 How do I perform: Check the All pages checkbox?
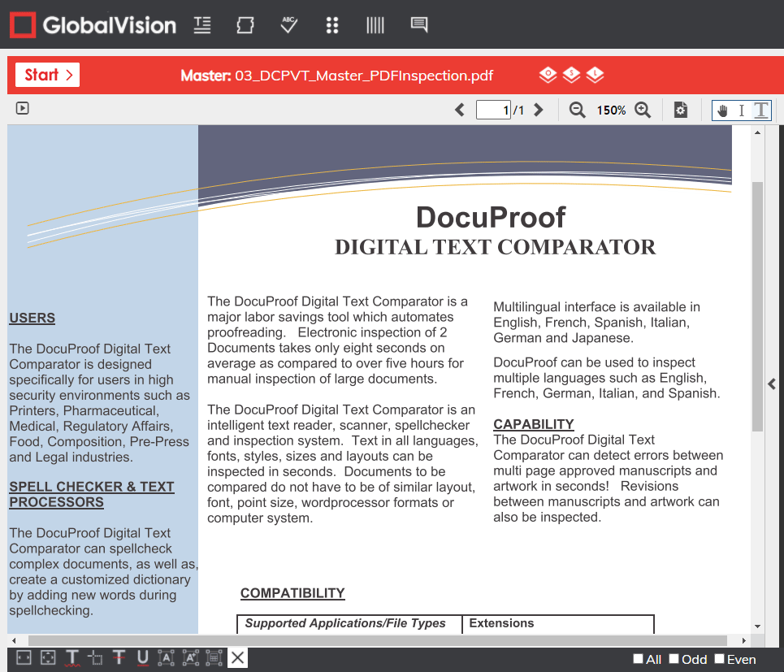pos(638,659)
